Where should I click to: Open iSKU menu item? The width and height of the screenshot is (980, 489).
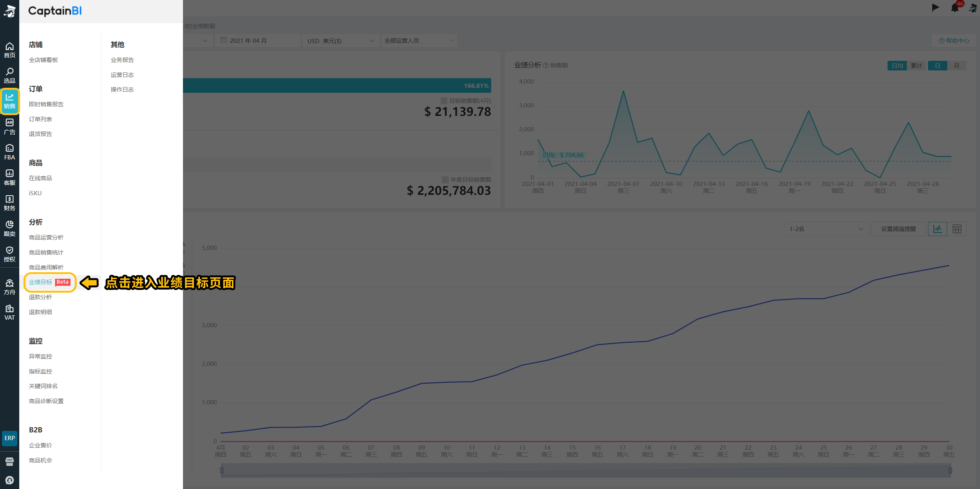click(35, 193)
